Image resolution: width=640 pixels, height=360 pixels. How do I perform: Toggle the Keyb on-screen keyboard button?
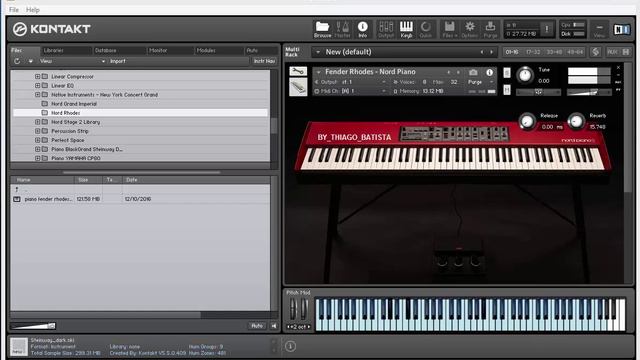406,29
